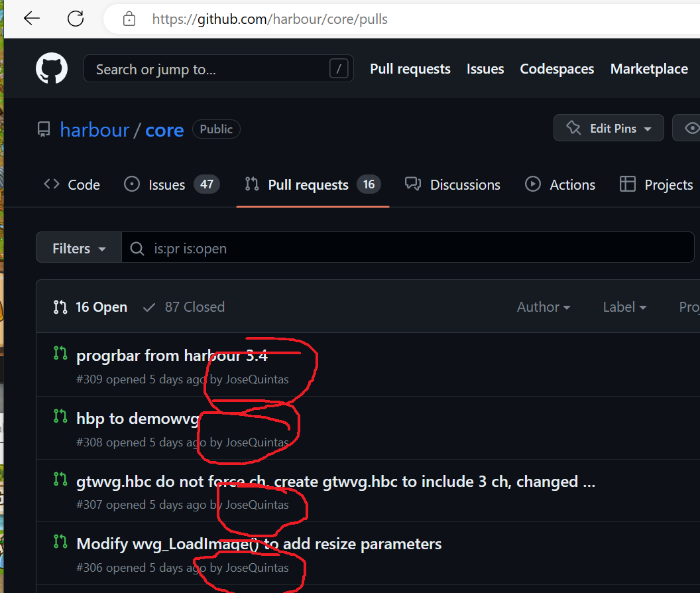
Task: Click the PR icon for hbp to demowvg
Action: tap(60, 416)
